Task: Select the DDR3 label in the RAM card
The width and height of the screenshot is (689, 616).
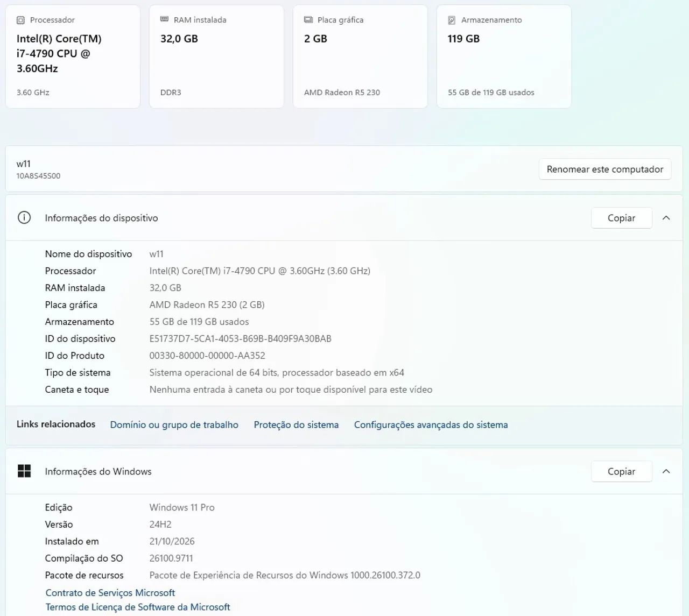Action: 171,93
